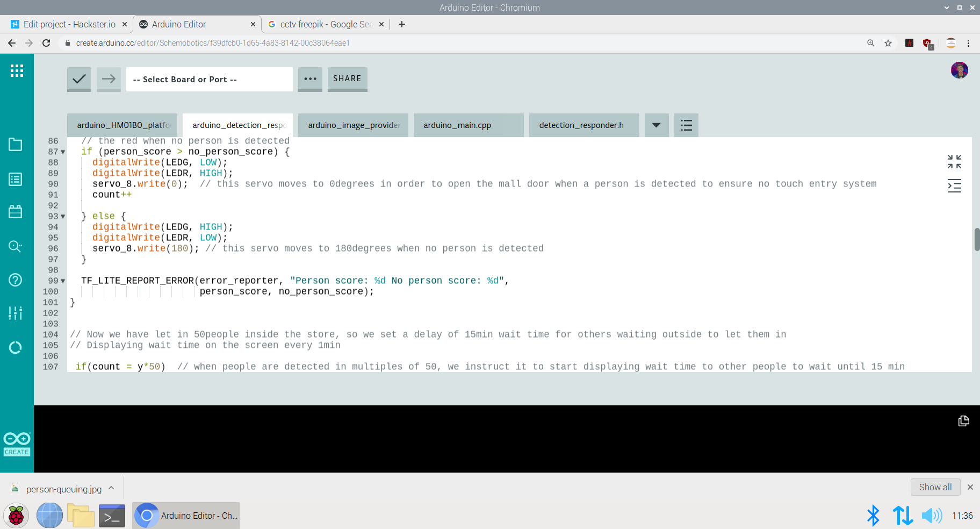Image resolution: width=980 pixels, height=529 pixels.
Task: Open the Sketchbook folder panel in sidebar
Action: (x=16, y=144)
